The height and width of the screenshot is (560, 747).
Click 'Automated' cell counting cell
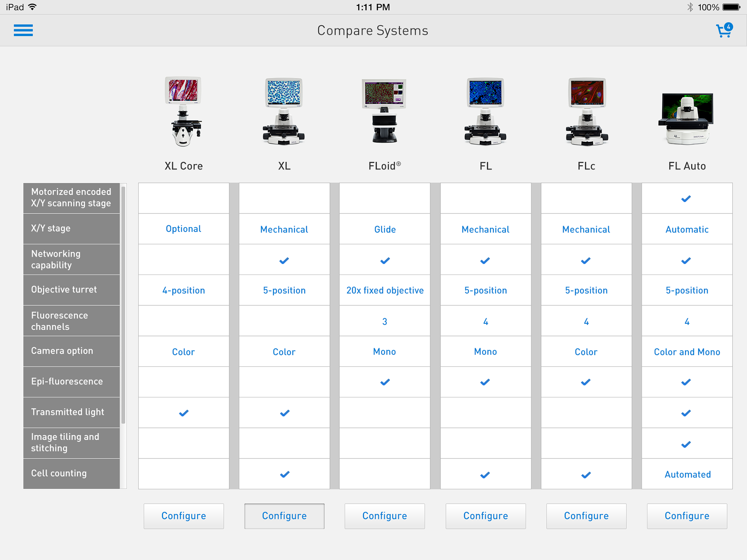tap(687, 474)
